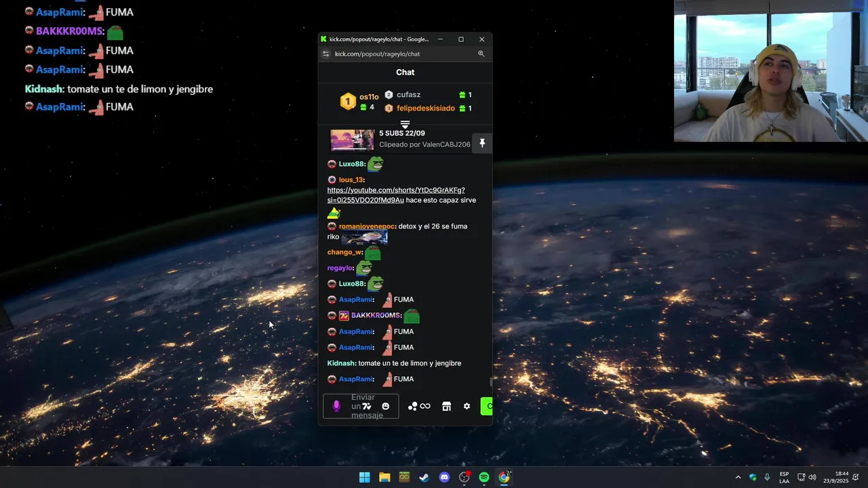Image resolution: width=868 pixels, height=488 pixels.
Task: Click the gold rank 1 badge
Action: (x=348, y=102)
